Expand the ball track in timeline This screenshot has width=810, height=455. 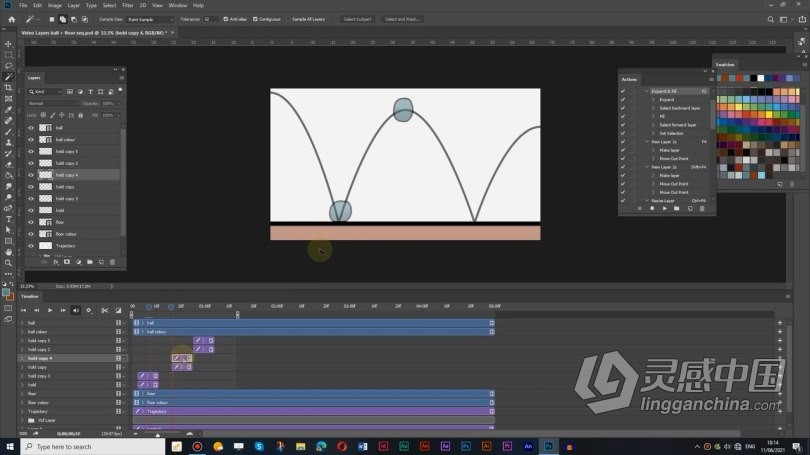pos(22,323)
